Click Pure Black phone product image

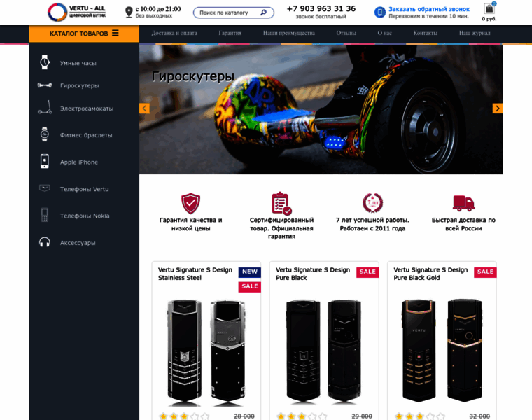pos(324,352)
